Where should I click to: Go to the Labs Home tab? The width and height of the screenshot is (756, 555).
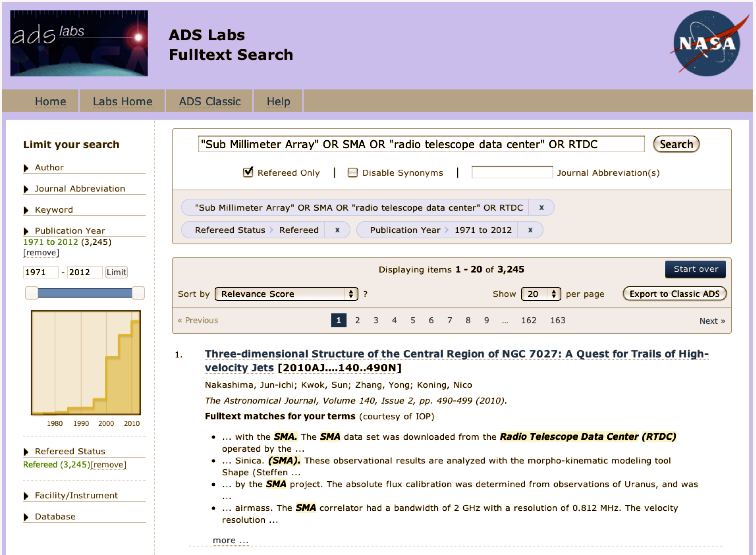[123, 101]
